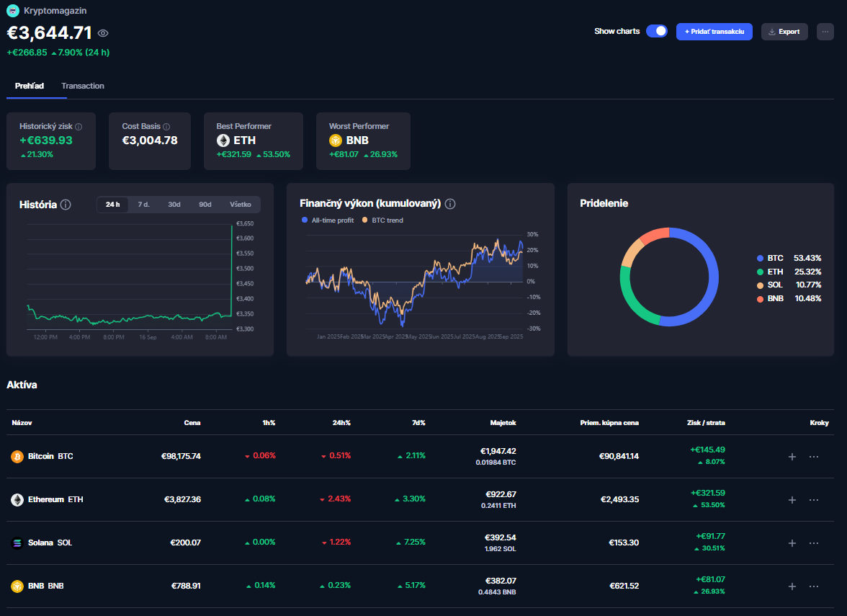Select the 7 d. history range

(x=143, y=205)
